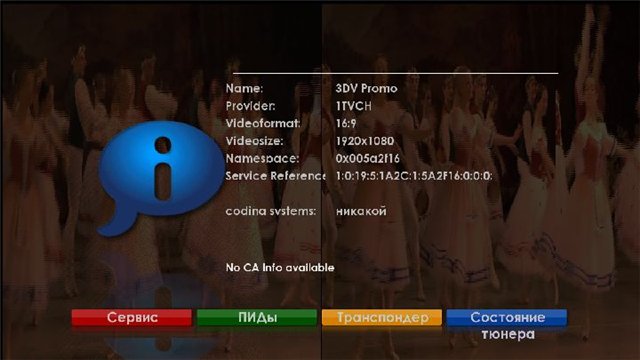Select the yellow Транспондер button
The width and height of the screenshot is (640, 360).
pyautogui.click(x=382, y=318)
